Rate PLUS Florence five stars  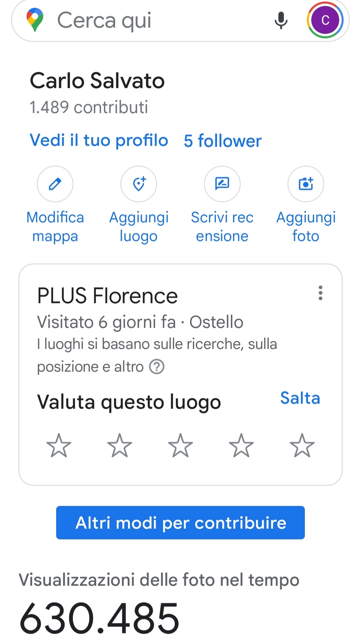tap(302, 445)
